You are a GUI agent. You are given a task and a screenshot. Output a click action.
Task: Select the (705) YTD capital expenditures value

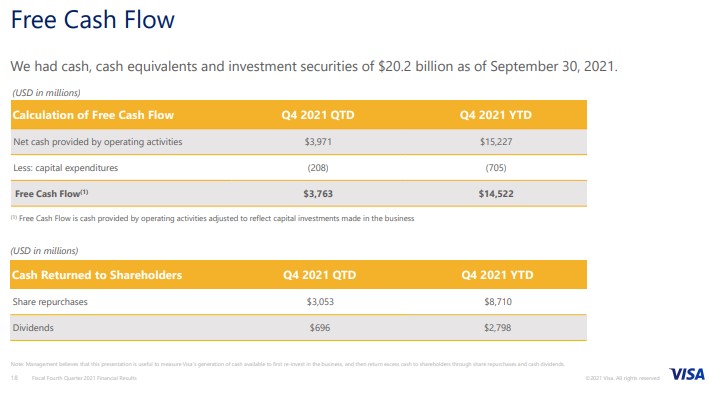(x=496, y=168)
